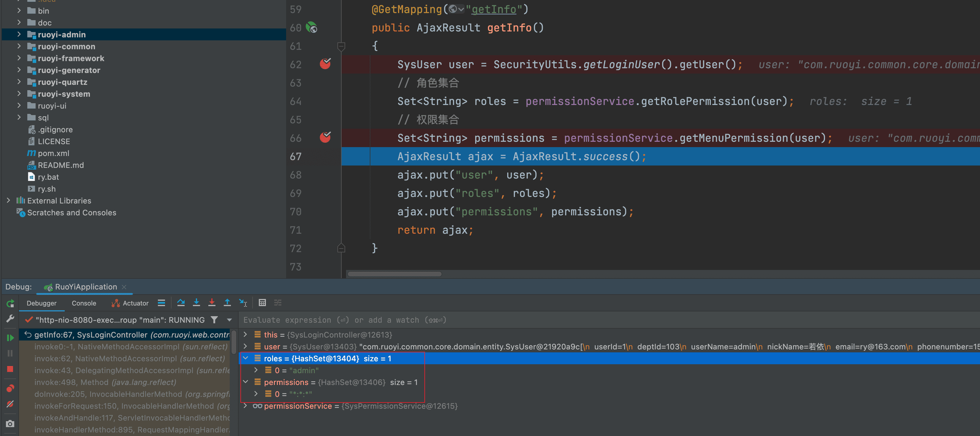Click line 67 AjaxResult.success code line
This screenshot has width=980, height=436.
(x=521, y=156)
